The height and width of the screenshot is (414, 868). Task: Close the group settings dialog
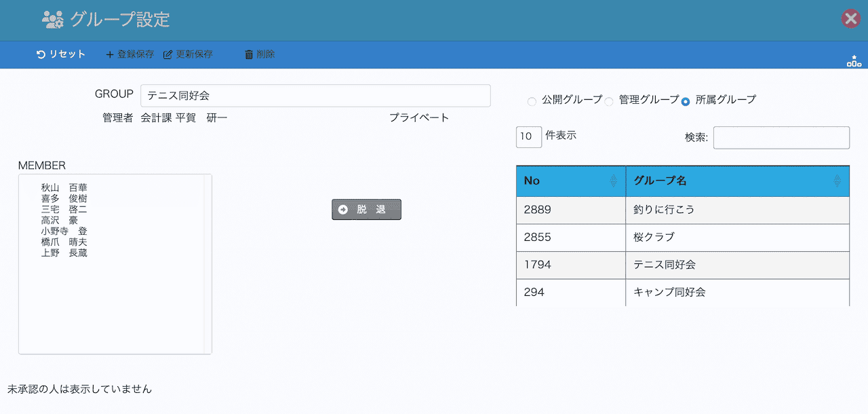pos(850,19)
